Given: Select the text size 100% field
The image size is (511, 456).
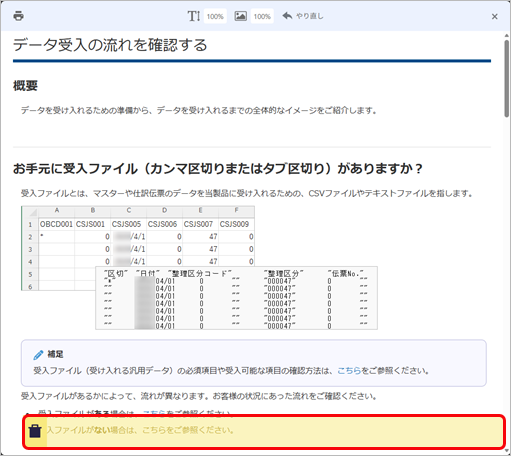Looking at the screenshot, I should 215,16.
